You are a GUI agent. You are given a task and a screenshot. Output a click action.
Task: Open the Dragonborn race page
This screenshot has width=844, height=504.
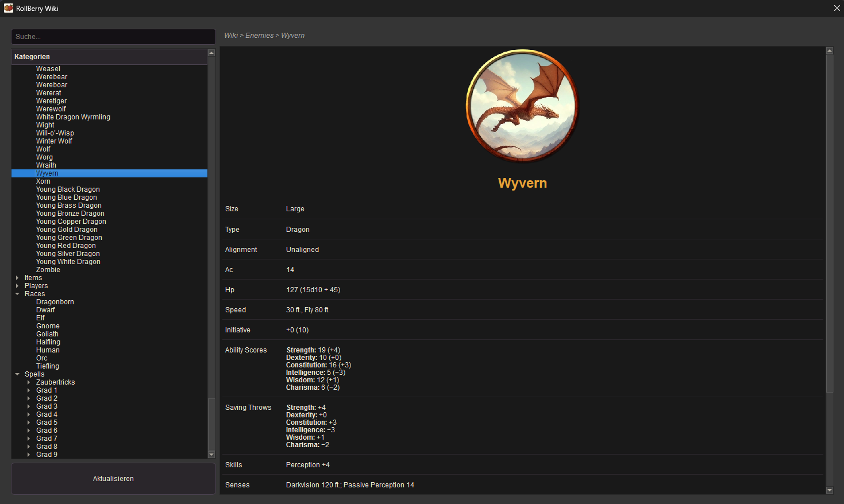pyautogui.click(x=55, y=301)
